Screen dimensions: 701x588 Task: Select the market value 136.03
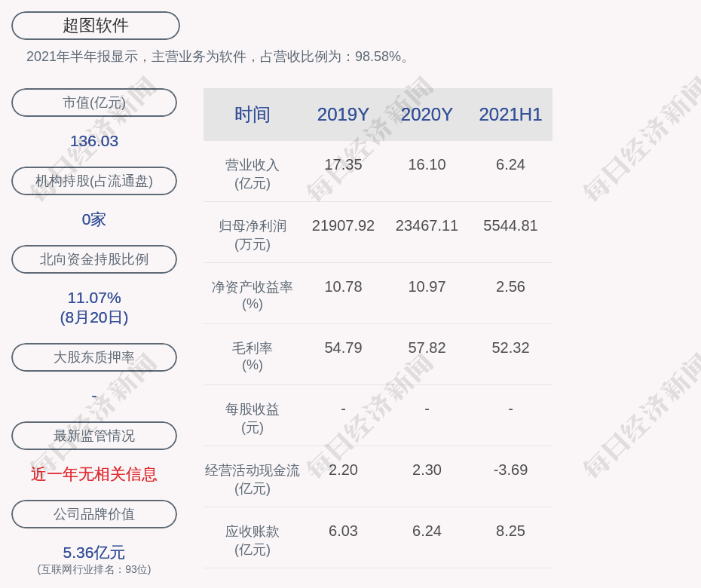(x=94, y=141)
